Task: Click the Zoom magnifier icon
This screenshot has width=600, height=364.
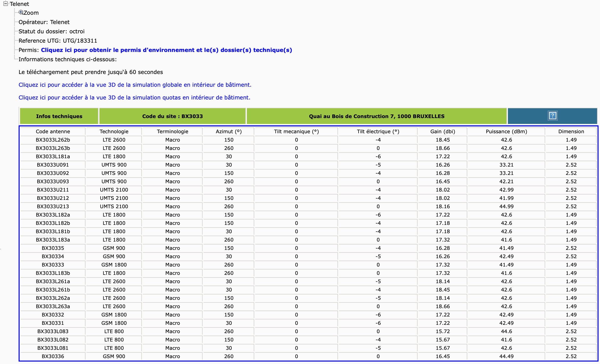Action: point(21,12)
